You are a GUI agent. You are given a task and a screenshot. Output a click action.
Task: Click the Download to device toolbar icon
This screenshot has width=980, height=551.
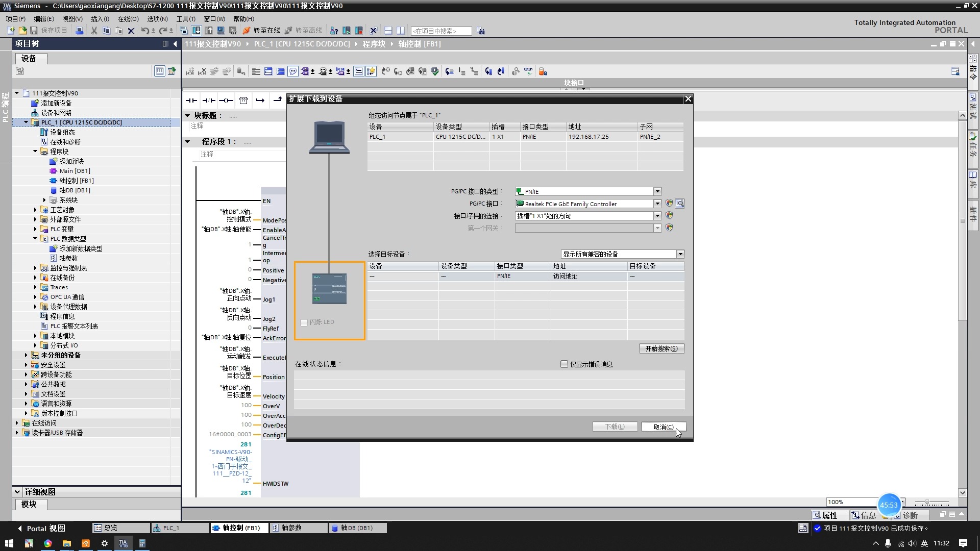197,31
